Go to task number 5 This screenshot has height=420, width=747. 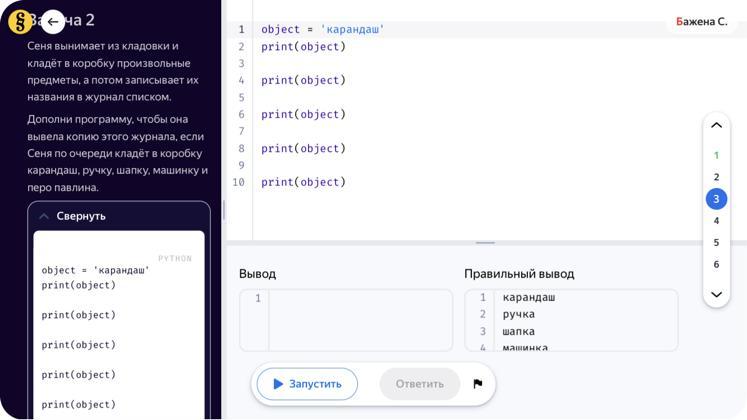[x=716, y=243]
